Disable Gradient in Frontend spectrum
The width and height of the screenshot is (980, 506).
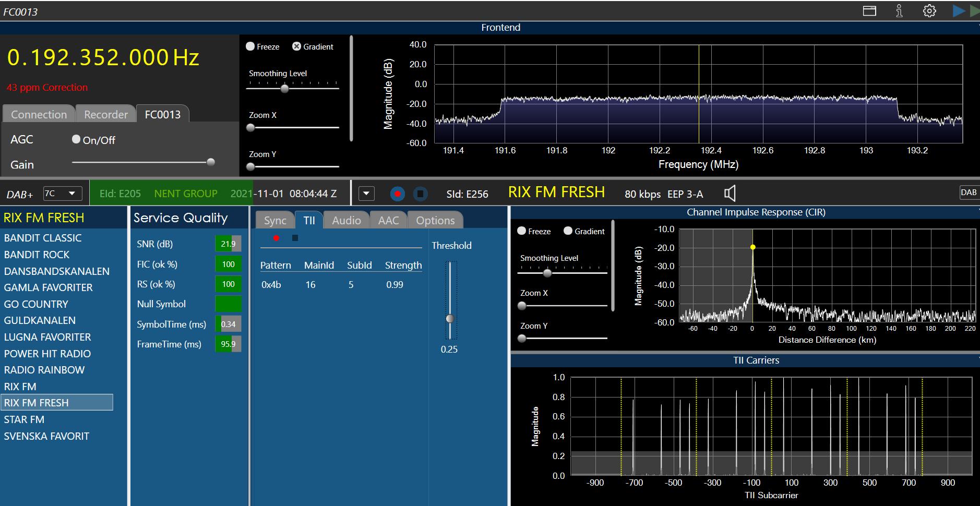[x=296, y=46]
